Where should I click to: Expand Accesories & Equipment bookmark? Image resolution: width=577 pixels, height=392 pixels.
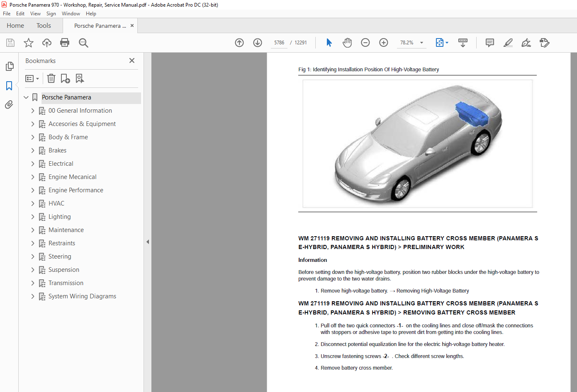[x=33, y=124]
